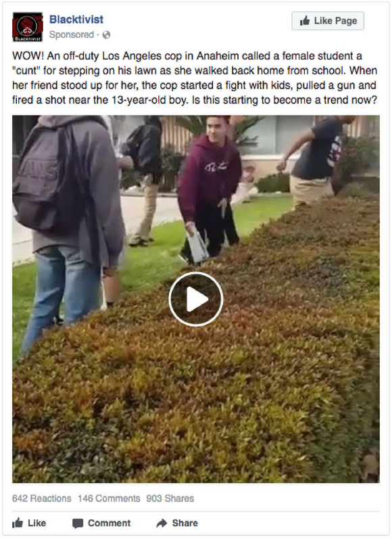Click the speech bubble comment icon
392x541 pixels.
click(78, 523)
